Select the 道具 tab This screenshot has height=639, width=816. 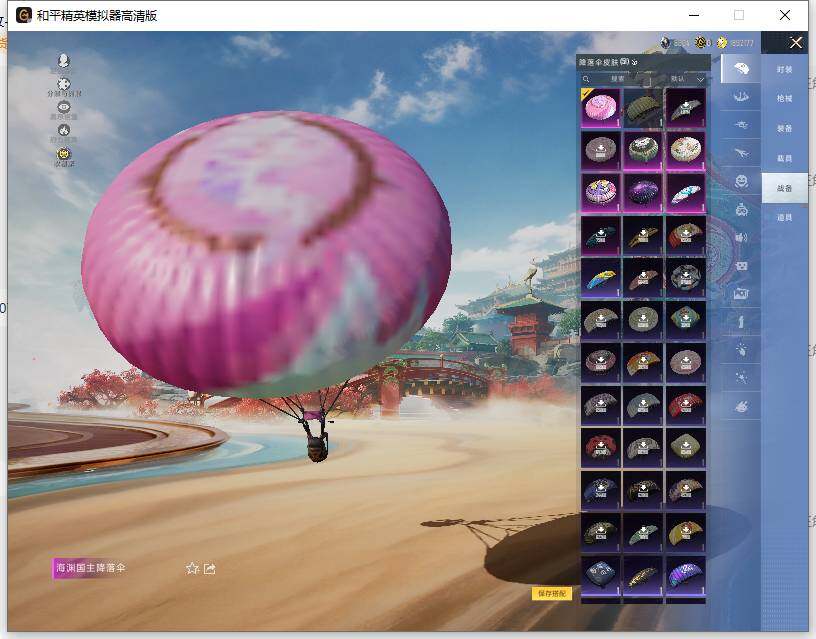pos(784,217)
